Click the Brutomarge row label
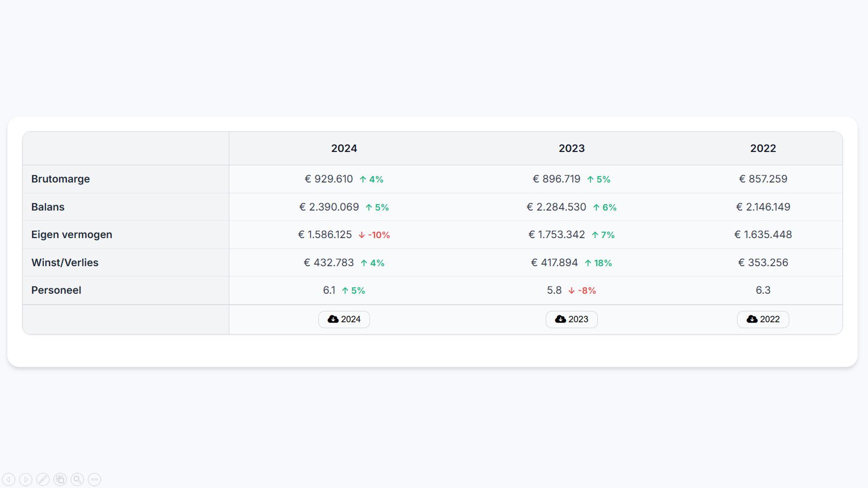The height and width of the screenshot is (488, 868). pos(61,178)
